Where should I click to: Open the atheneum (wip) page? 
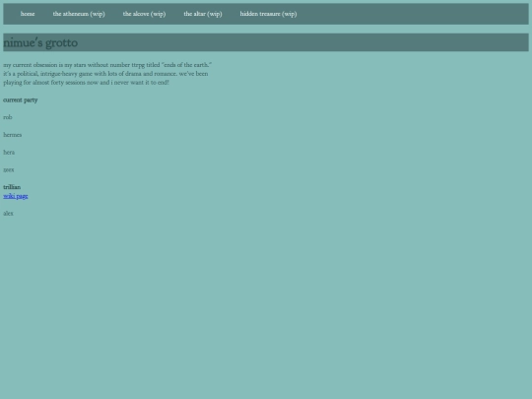pos(79,14)
